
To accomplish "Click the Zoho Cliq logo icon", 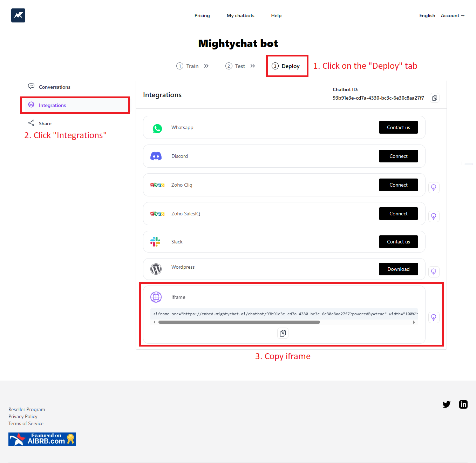I will point(157,185).
